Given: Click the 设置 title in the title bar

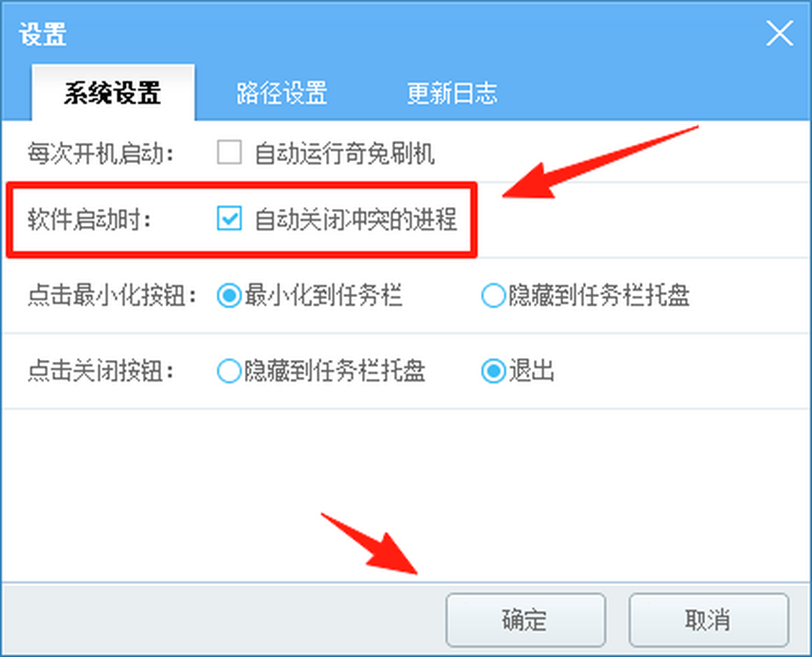Looking at the screenshot, I should point(42,33).
